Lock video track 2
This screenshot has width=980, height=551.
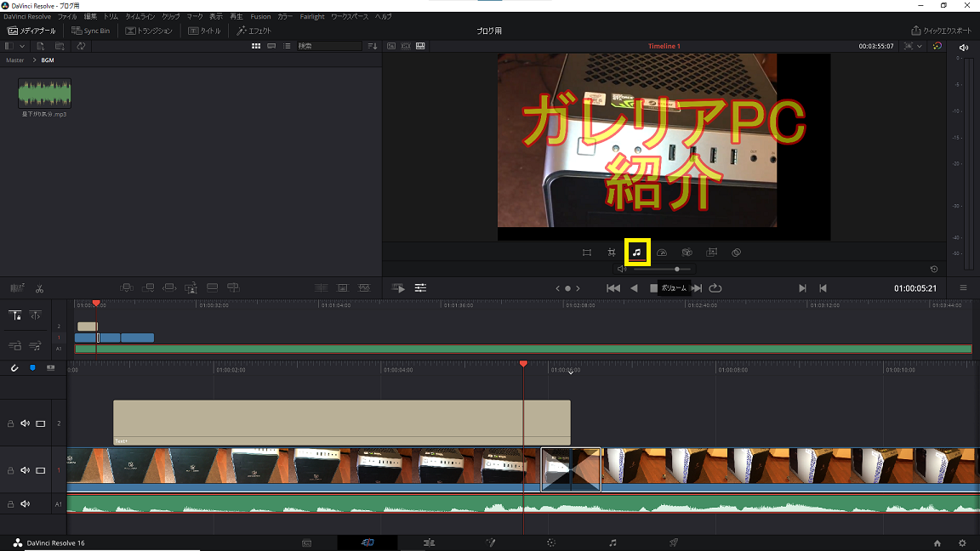tap(10, 423)
